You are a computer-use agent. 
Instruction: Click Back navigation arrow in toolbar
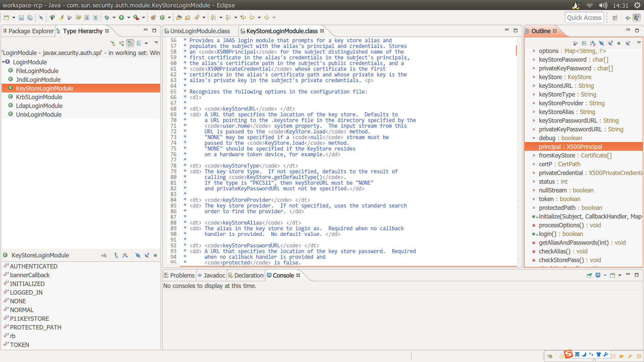[252, 17]
